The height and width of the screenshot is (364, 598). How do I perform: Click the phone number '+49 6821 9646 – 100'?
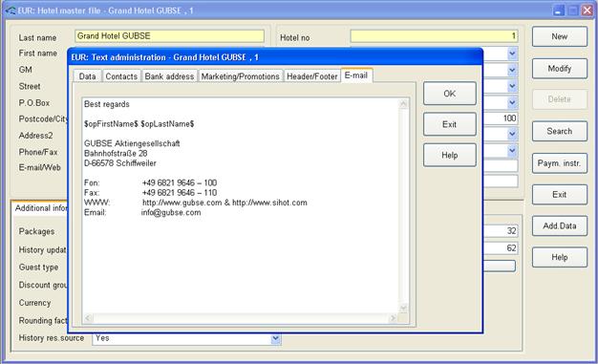click(x=180, y=182)
